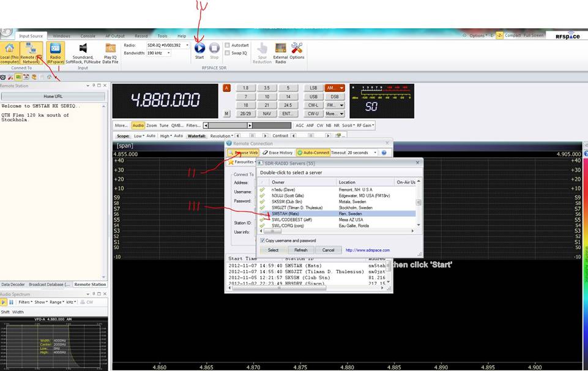The height and width of the screenshot is (371, 588).
Task: Click the M memory button
Action: pyautogui.click(x=226, y=113)
